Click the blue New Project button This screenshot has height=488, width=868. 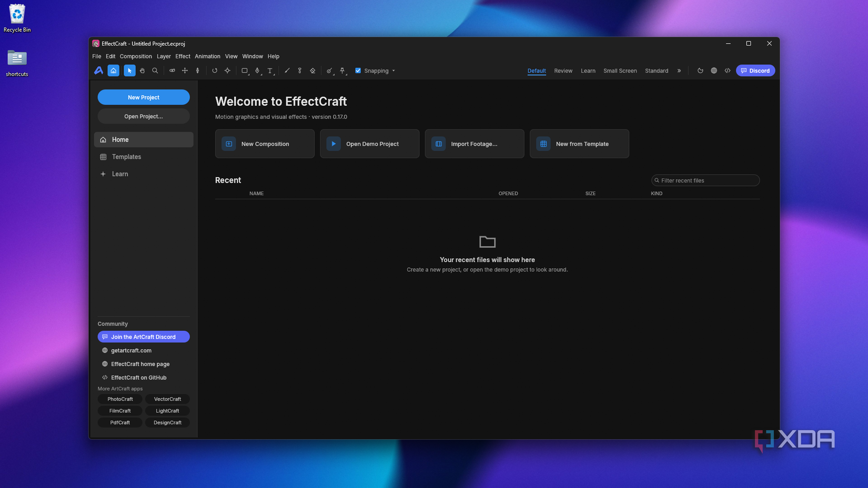(x=144, y=97)
